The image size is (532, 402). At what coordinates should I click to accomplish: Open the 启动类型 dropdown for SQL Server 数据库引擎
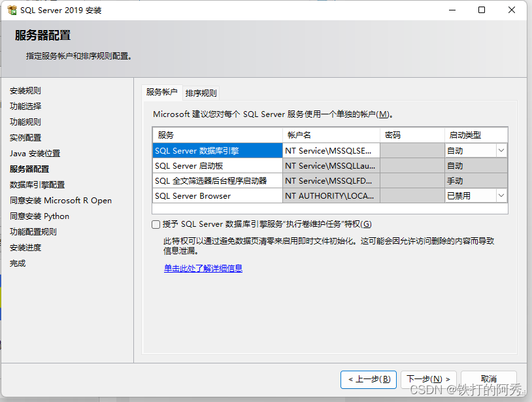click(501, 150)
